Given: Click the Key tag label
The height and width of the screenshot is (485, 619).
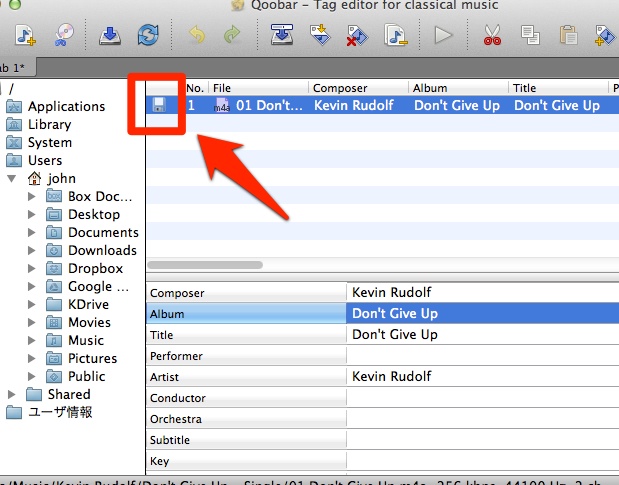Looking at the screenshot, I should point(159,461).
